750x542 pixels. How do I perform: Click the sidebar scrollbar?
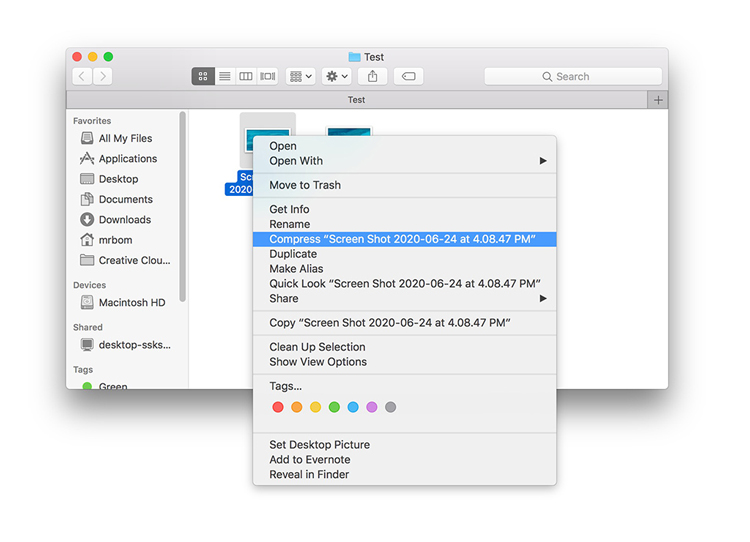click(182, 207)
